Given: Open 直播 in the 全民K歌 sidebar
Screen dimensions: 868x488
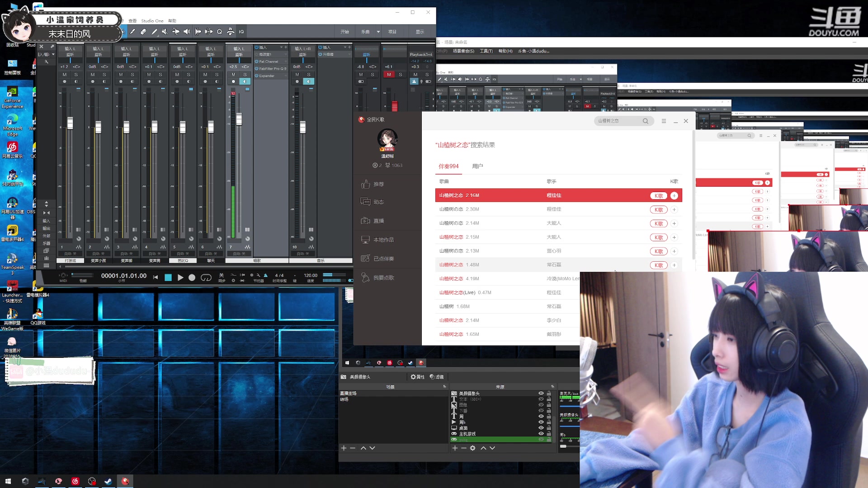Looking at the screenshot, I should click(x=373, y=221).
